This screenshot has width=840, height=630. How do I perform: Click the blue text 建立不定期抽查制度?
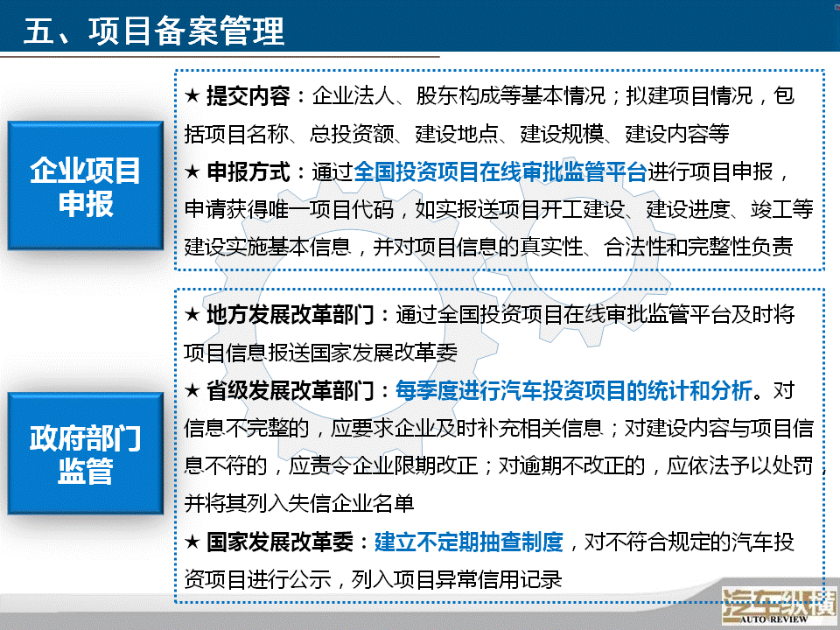(469, 542)
